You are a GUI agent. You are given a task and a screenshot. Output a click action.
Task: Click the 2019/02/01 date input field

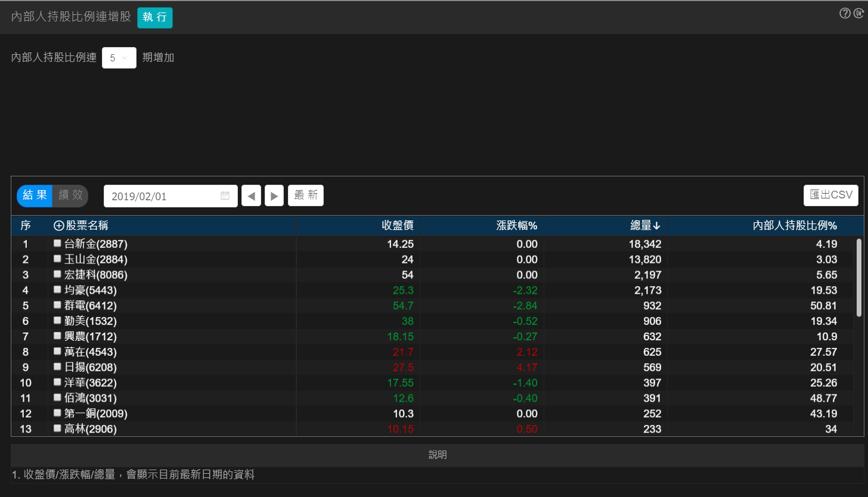[x=161, y=196]
